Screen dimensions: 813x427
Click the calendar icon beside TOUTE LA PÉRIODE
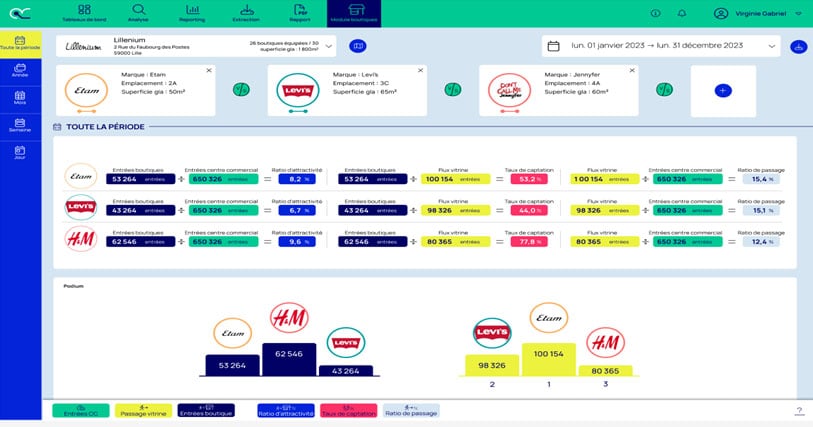click(x=57, y=127)
